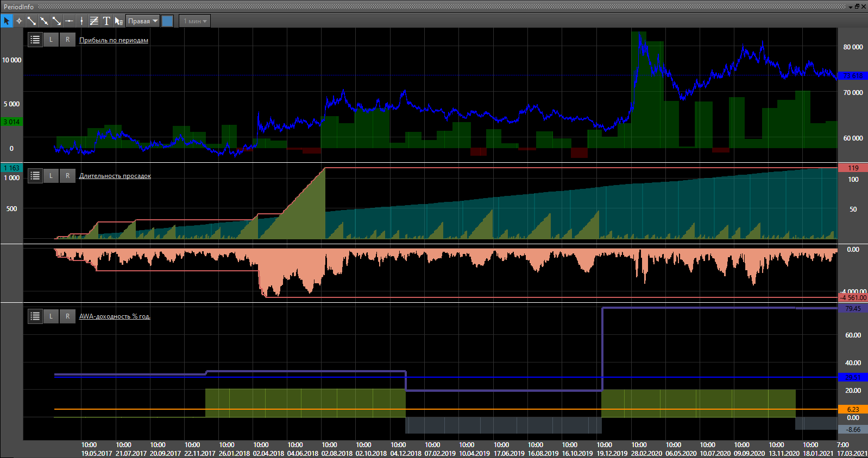Pick the vertical line tool
The image size is (868, 458).
81,21
